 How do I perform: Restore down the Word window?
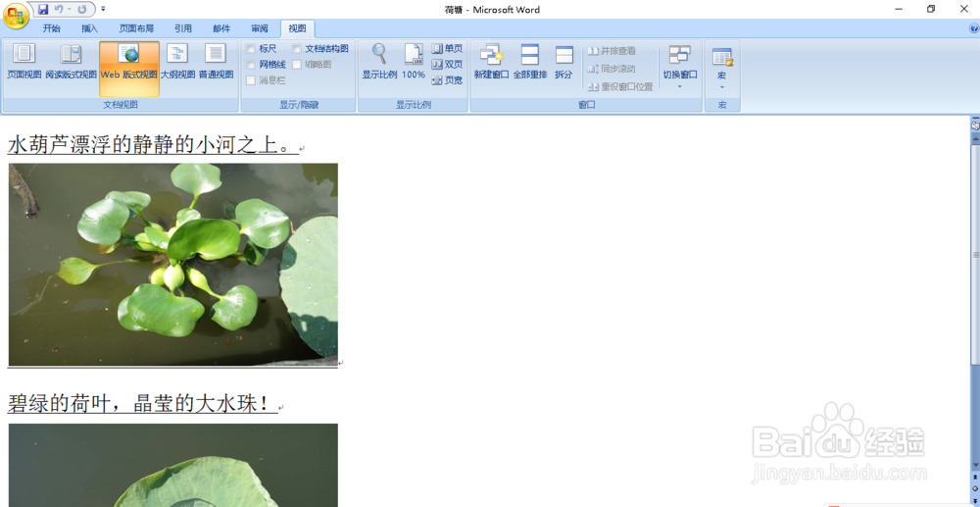coord(931,10)
